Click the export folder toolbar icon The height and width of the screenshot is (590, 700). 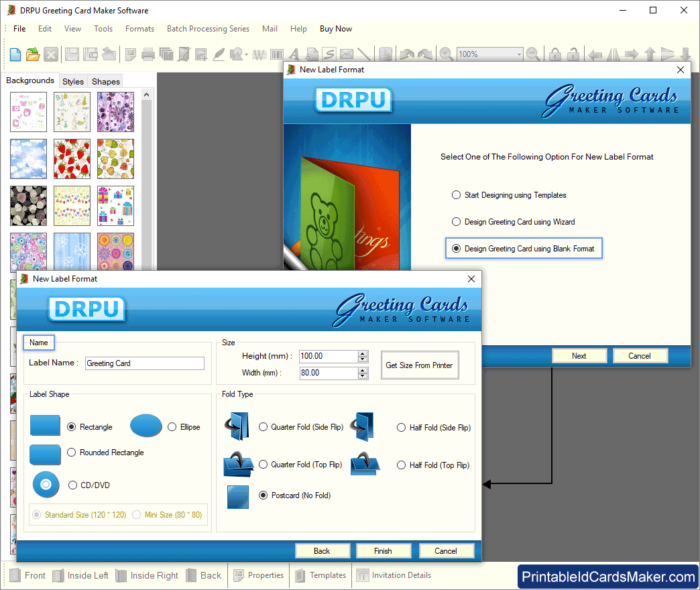pos(109,54)
